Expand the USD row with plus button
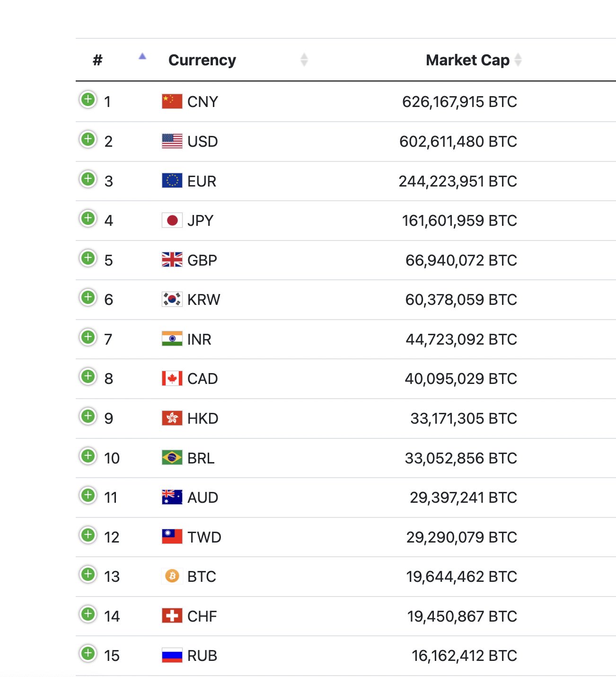The image size is (616, 677). coord(88,140)
